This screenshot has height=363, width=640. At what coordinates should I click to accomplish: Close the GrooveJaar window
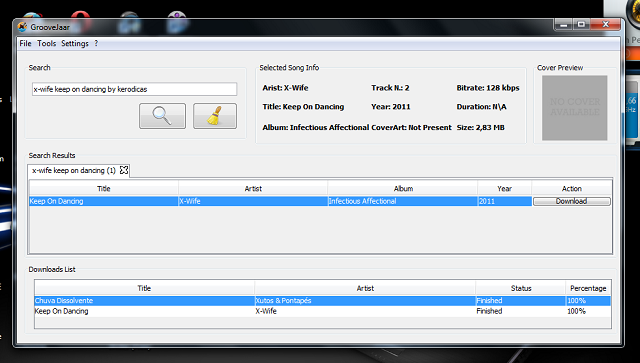[606, 24]
